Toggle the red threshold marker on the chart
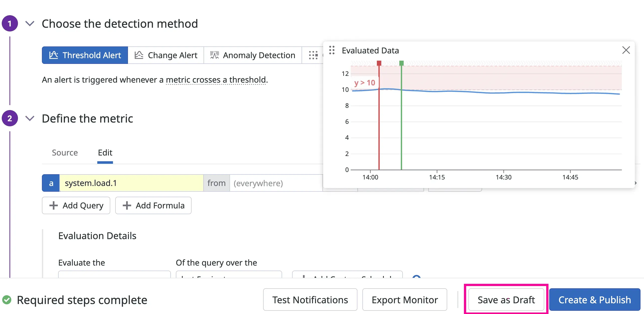This screenshot has height=314, width=644. [x=379, y=63]
